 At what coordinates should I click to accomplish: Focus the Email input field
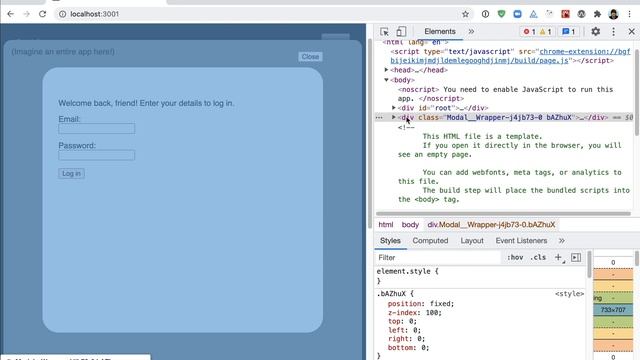(x=97, y=129)
